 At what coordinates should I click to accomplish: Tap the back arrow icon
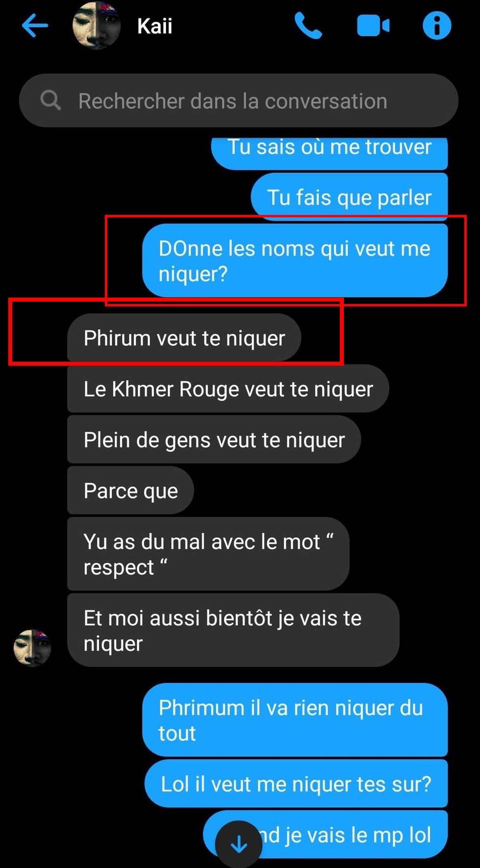35,25
